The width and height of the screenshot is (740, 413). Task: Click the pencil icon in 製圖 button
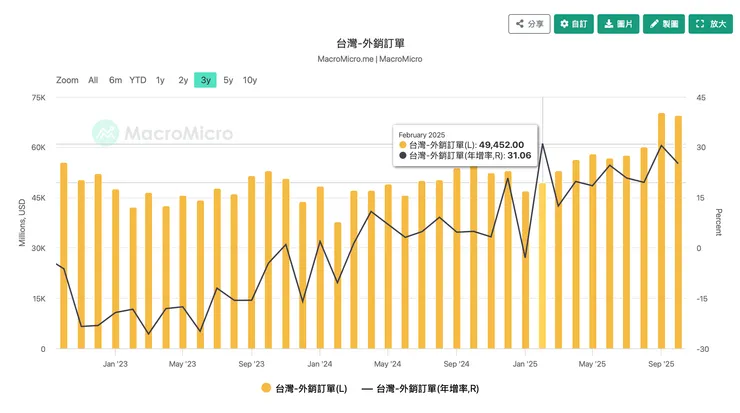[654, 24]
